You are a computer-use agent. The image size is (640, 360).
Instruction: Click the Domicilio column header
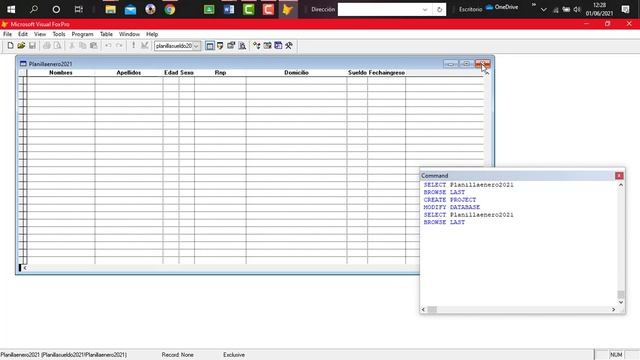(x=296, y=73)
